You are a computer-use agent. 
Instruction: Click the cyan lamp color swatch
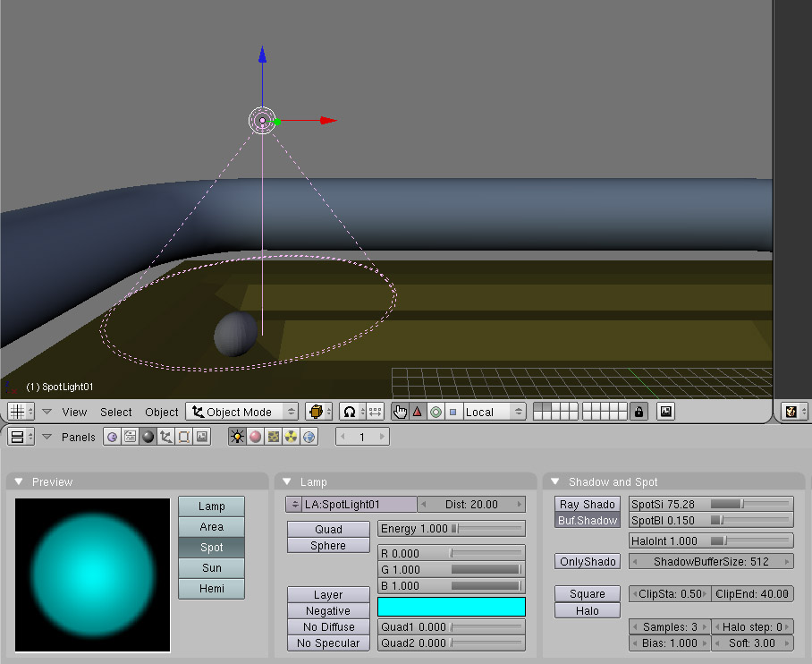tap(452, 607)
